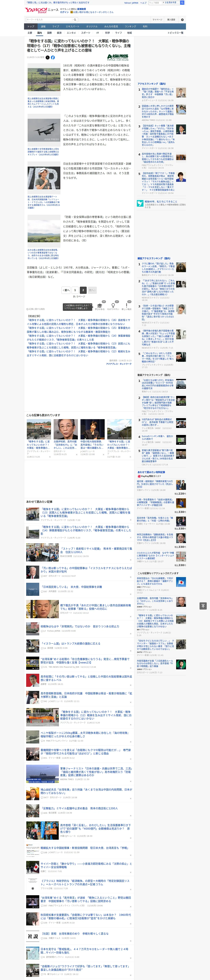
Task: Open the 戦後80年 topic banner icon
Action: tap(140, 204)
